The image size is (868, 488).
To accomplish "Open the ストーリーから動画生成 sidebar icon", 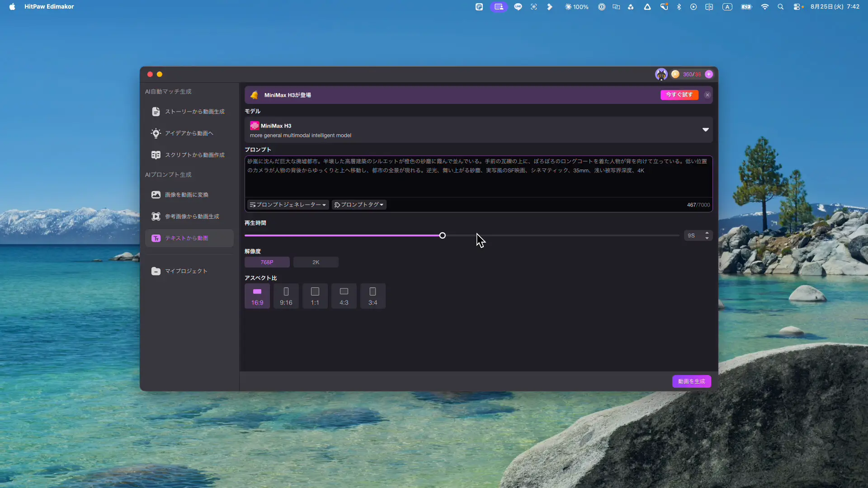I will 156,112.
